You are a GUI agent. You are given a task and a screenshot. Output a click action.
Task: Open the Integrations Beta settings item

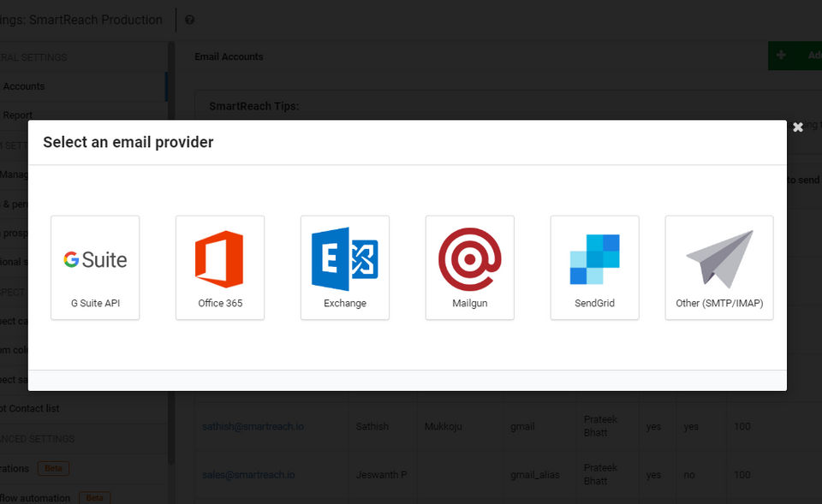point(34,468)
